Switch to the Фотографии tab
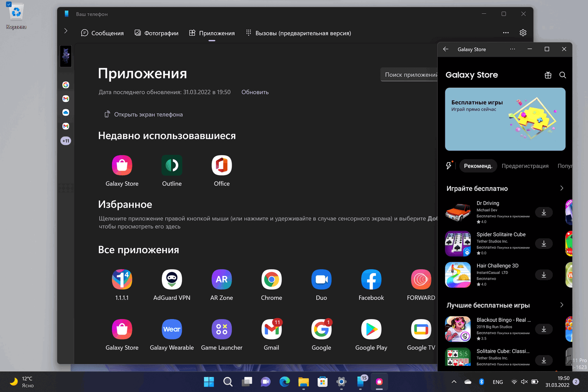The height and width of the screenshot is (392, 588). (x=156, y=33)
